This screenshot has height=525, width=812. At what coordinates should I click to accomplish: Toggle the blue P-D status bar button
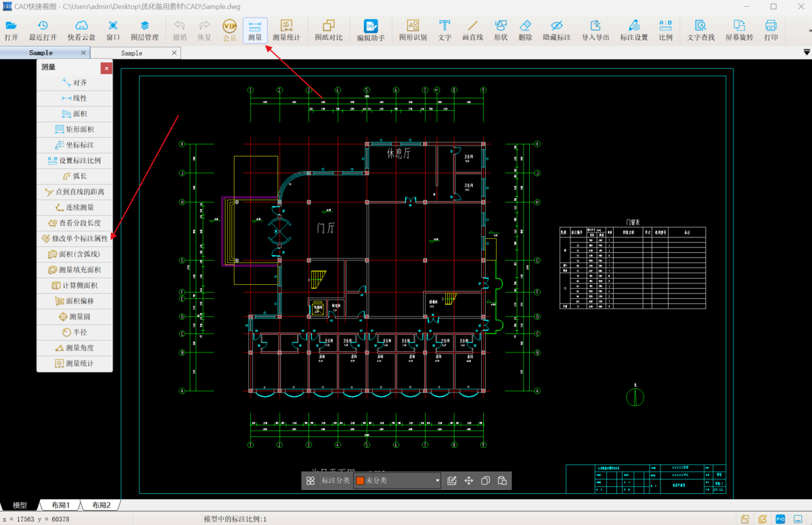click(780, 519)
